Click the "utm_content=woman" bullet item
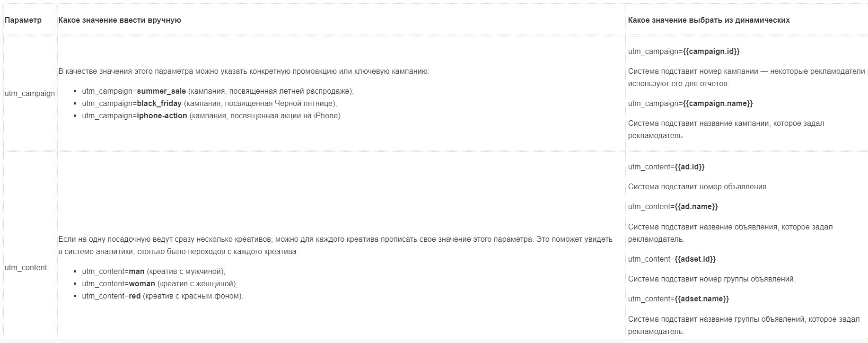The width and height of the screenshot is (868, 343). point(159,284)
